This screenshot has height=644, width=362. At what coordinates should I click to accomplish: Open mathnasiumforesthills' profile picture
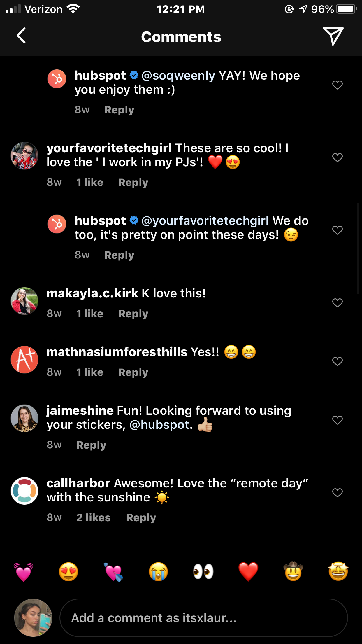click(x=24, y=360)
